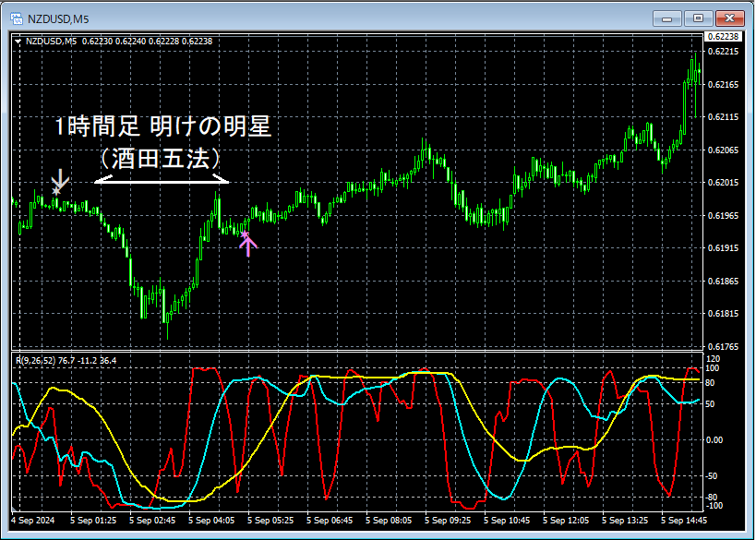Click the 5 Sep 14:45 time label
756x540 pixels.
(x=684, y=521)
